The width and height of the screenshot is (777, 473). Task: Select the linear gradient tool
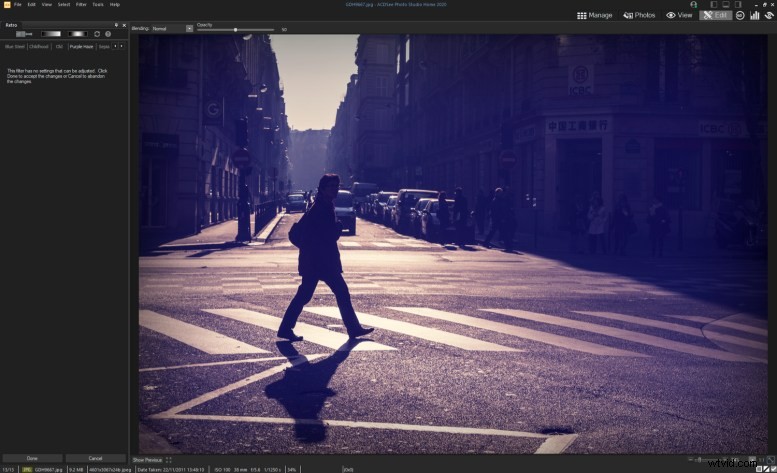pos(51,34)
